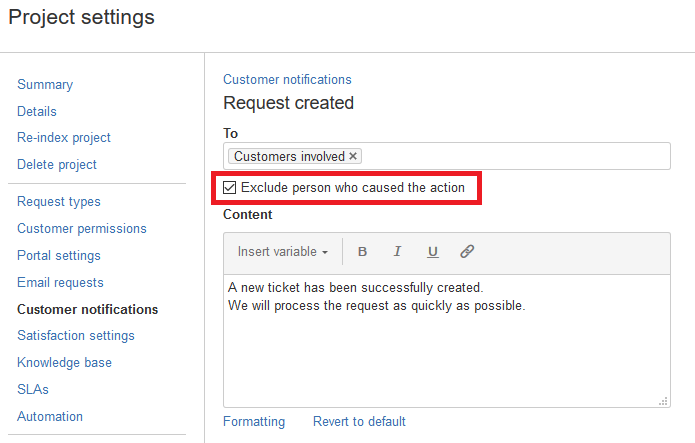Image resolution: width=695 pixels, height=443 pixels.
Task: Insert a hyperlink using the link icon
Action: [x=467, y=252]
